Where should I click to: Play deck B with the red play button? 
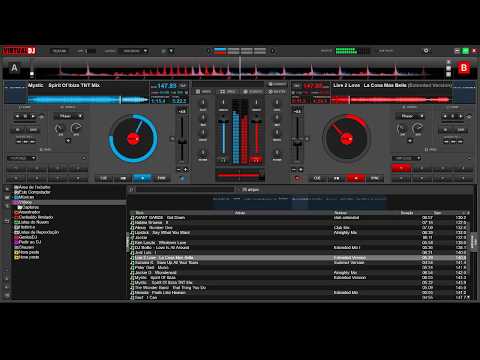click(355, 178)
